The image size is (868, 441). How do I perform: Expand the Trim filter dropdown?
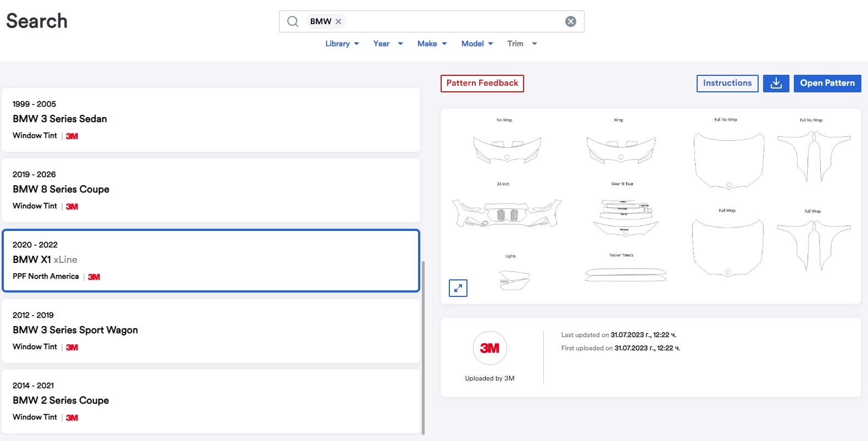tap(522, 44)
